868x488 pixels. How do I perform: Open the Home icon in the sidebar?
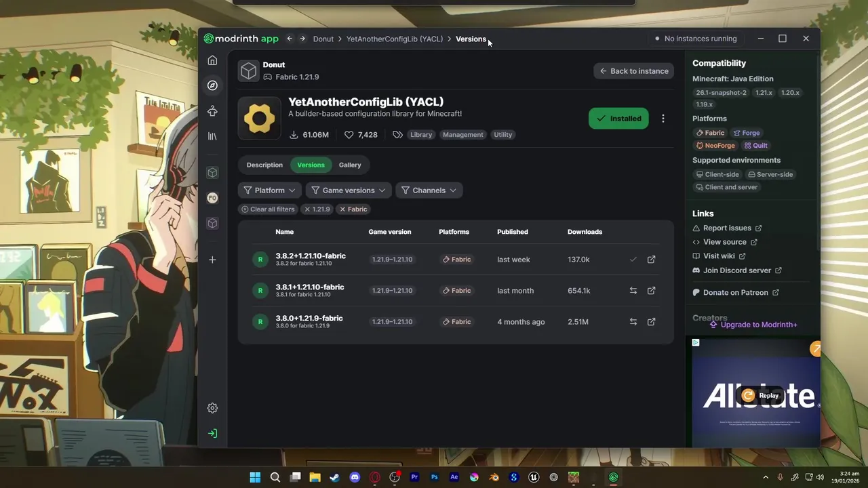pos(212,60)
